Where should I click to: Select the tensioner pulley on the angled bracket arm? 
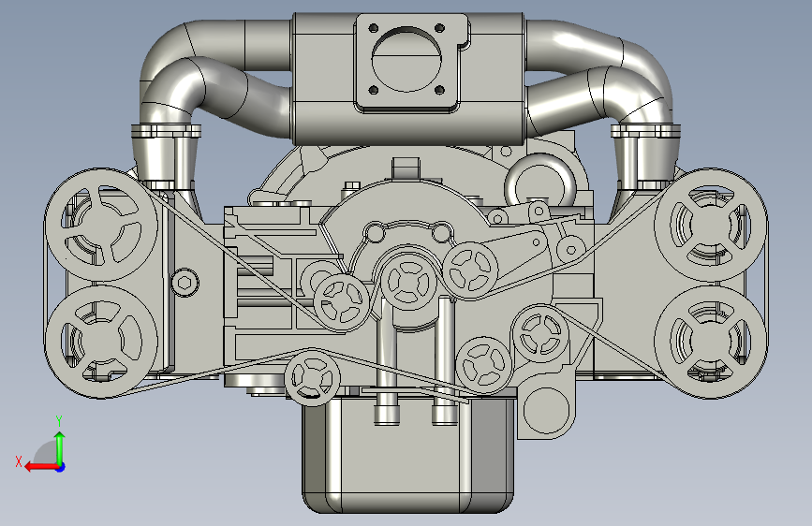pyautogui.click(x=470, y=270)
